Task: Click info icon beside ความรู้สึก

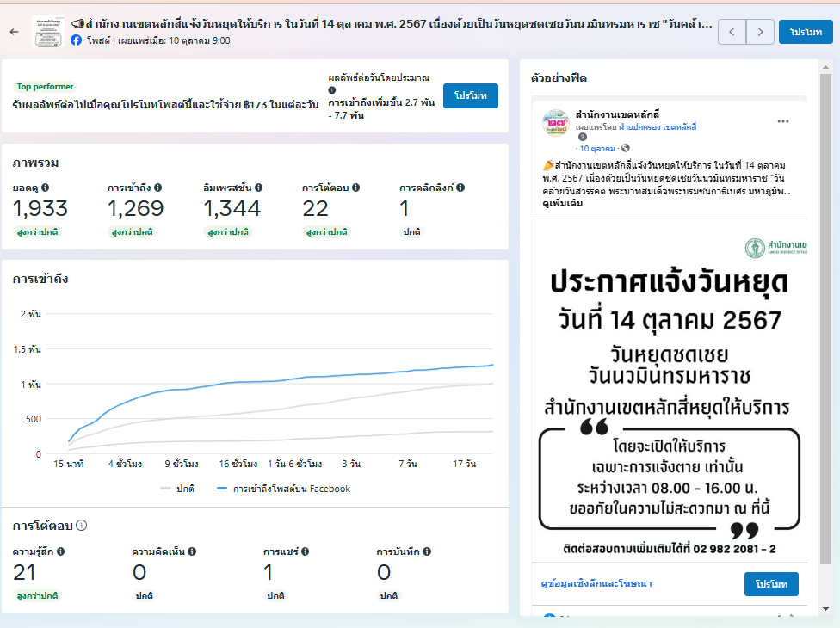Action: coord(61,551)
